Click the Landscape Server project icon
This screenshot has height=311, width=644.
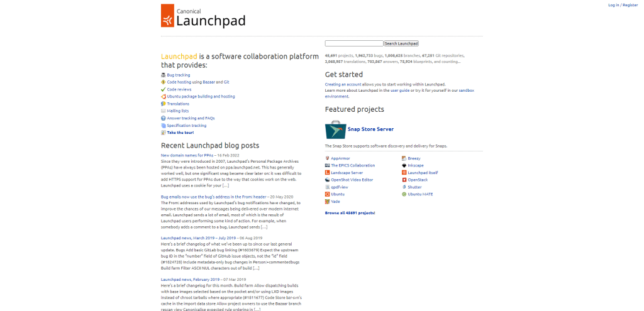(327, 173)
